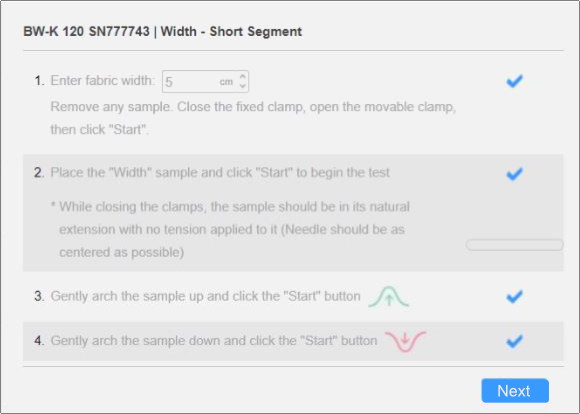Image resolution: width=580 pixels, height=414 pixels.
Task: Select step 2 "Place the Width sample" row
Action: tap(293, 213)
